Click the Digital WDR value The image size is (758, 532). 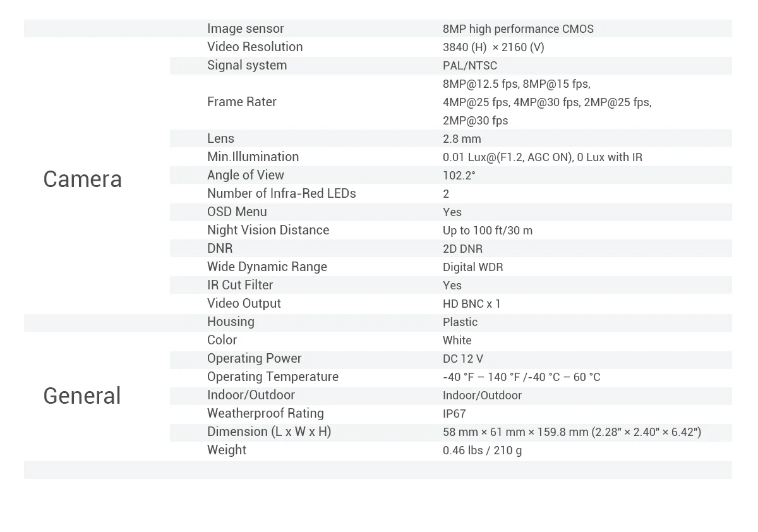(473, 267)
